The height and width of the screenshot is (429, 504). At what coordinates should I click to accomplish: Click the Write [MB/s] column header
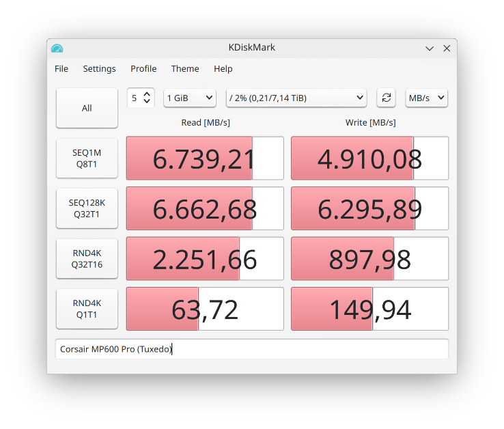[371, 122]
